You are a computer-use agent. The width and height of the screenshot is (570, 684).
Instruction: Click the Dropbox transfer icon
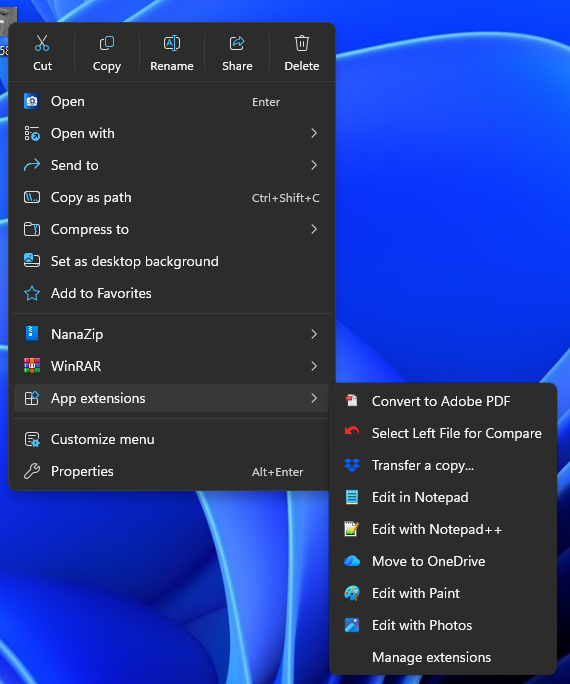click(352, 465)
